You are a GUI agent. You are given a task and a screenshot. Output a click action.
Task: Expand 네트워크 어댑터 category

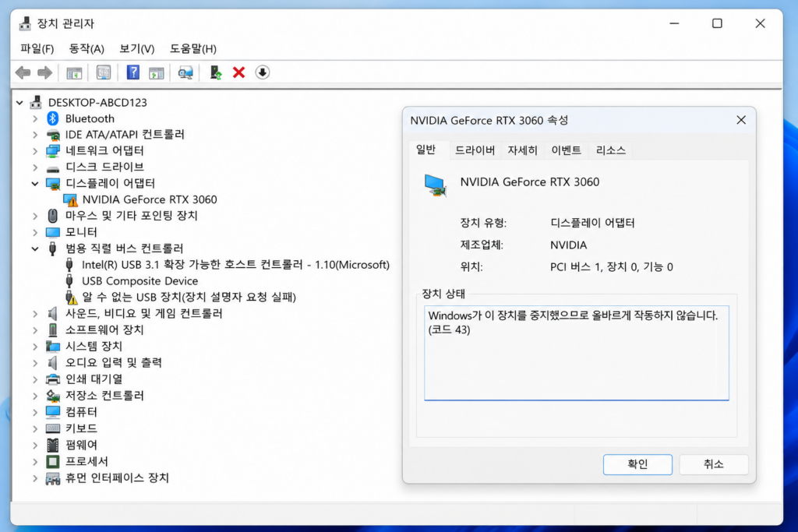click(x=35, y=151)
